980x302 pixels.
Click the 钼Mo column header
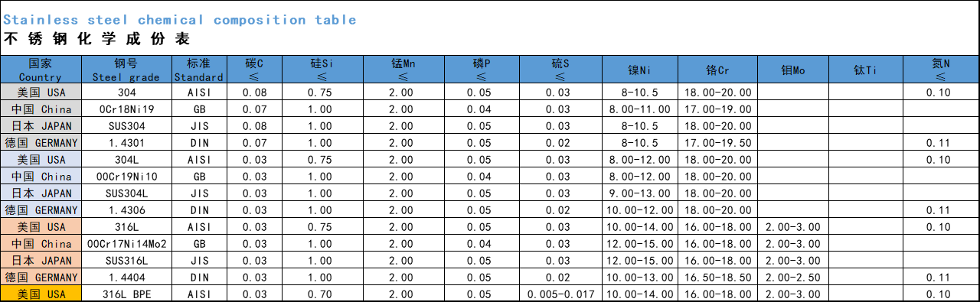click(793, 70)
